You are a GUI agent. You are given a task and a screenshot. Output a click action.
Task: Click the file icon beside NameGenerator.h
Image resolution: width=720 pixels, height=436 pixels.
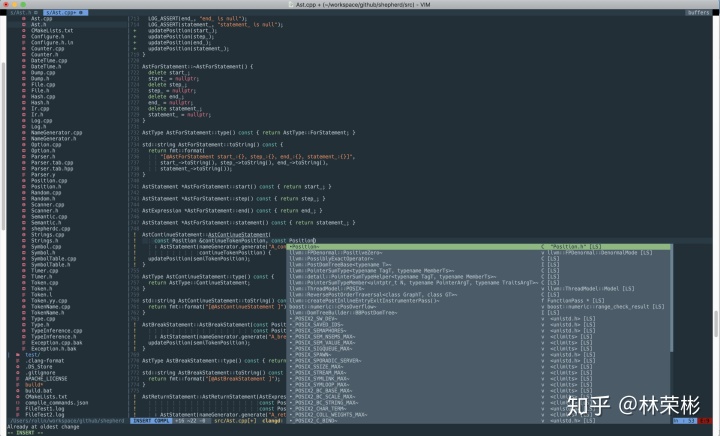pos(24,139)
